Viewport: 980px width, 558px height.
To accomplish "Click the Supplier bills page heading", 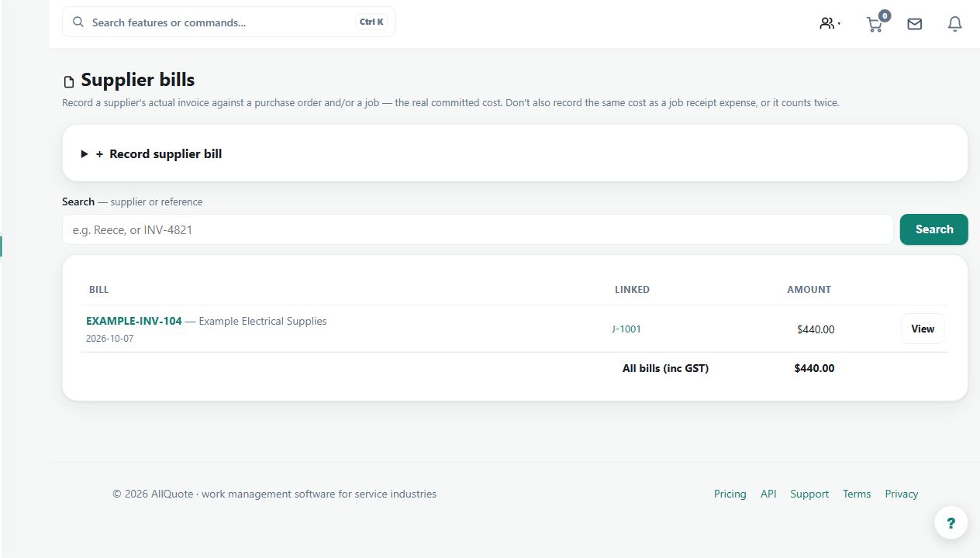I will (138, 80).
